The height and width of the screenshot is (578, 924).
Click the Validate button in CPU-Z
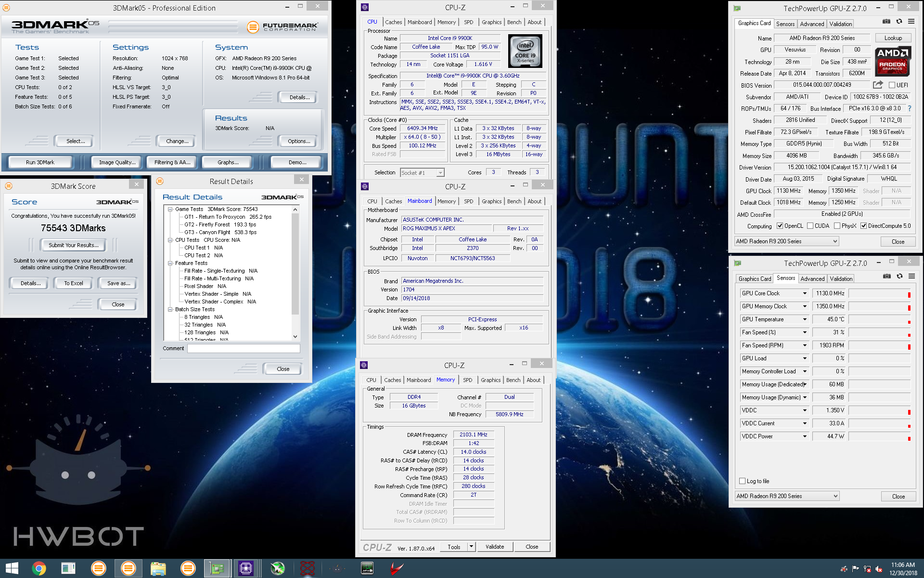[494, 547]
